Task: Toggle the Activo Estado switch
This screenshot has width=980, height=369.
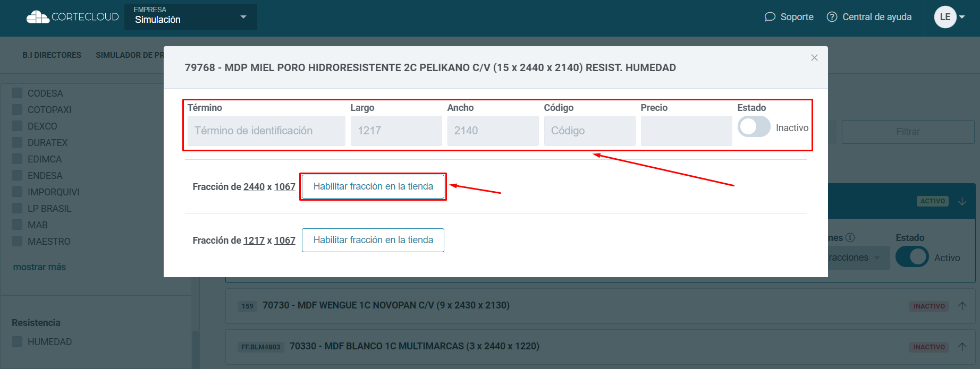Action: pos(912,257)
